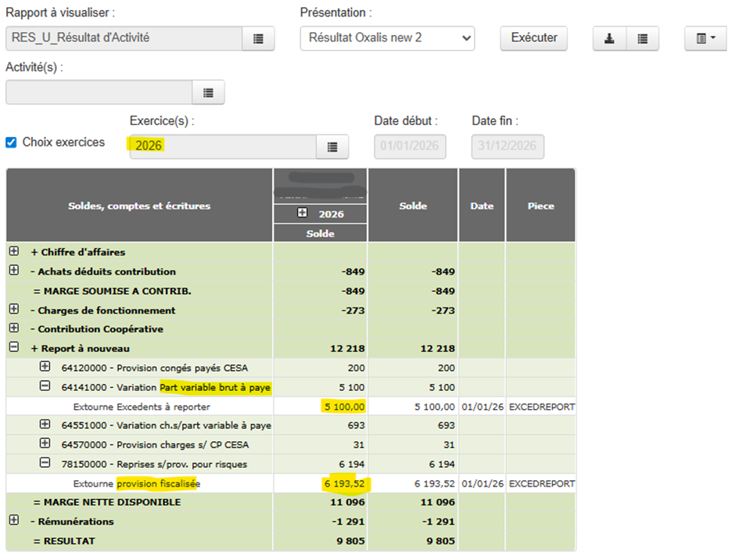This screenshot has height=560, width=739.
Task: Collapse account 78150000 Reprises s/prov. pour risques
Action: coord(45,464)
